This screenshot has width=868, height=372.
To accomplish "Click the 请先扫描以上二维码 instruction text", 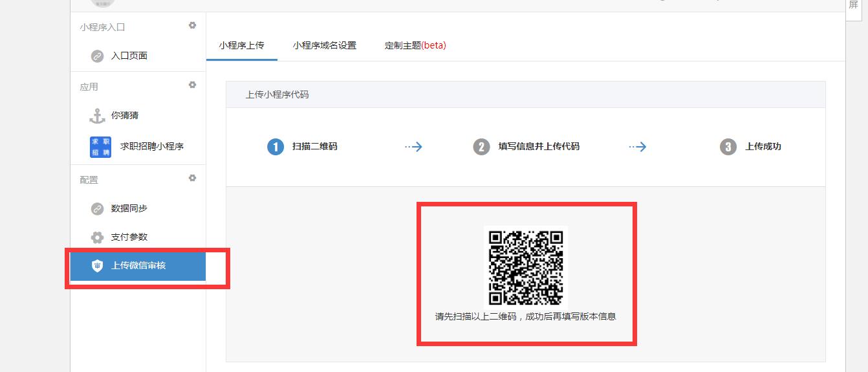I will [526, 317].
